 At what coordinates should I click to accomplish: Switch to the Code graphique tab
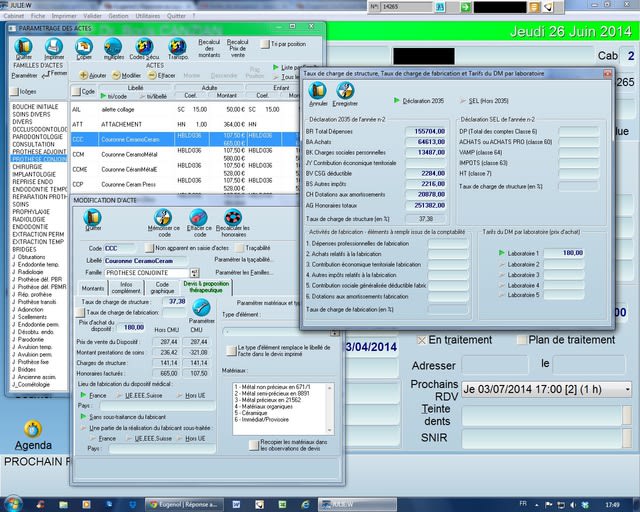click(x=163, y=287)
